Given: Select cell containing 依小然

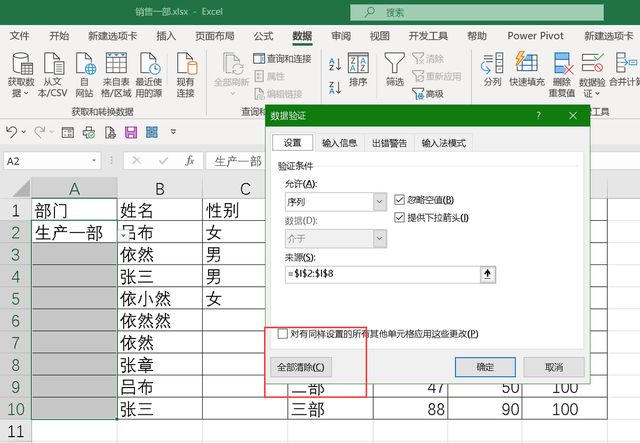Looking at the screenshot, I should click(x=160, y=298).
